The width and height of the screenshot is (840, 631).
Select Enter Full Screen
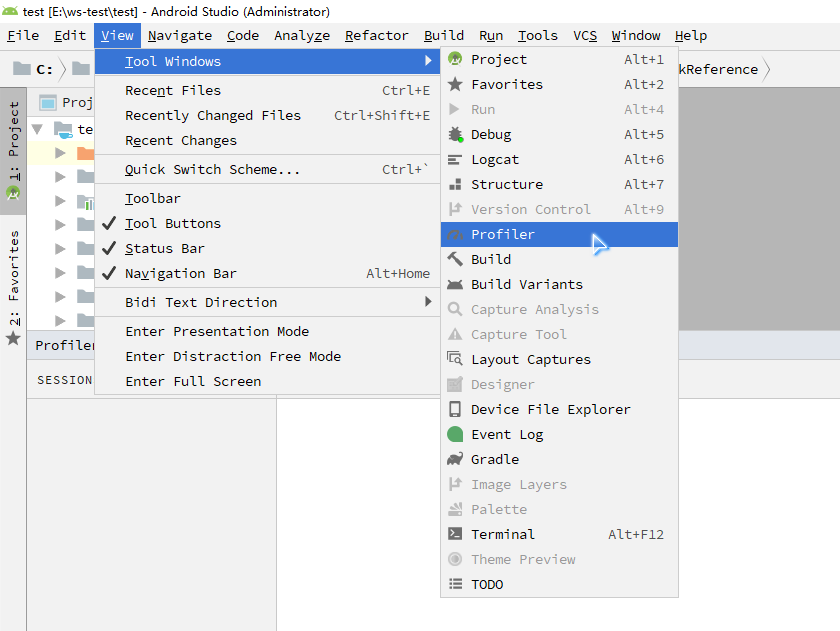click(x=267, y=381)
